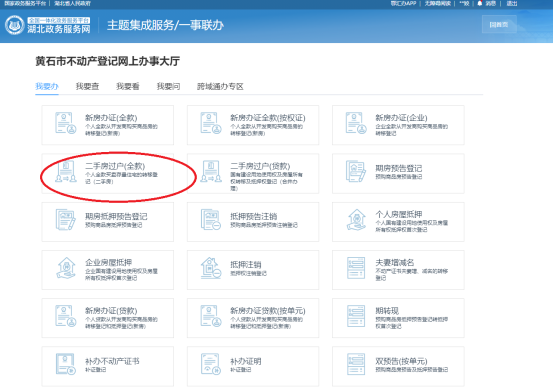The height and width of the screenshot is (389, 554).
Task: Switch to the 跨域通办专区 tab
Action: (220, 86)
